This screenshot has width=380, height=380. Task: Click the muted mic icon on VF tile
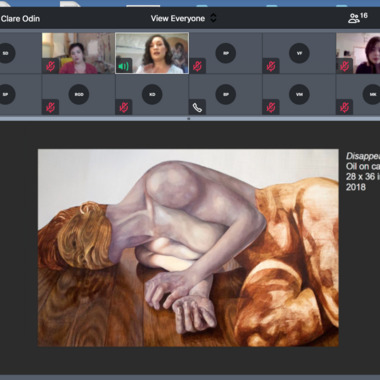(x=271, y=66)
